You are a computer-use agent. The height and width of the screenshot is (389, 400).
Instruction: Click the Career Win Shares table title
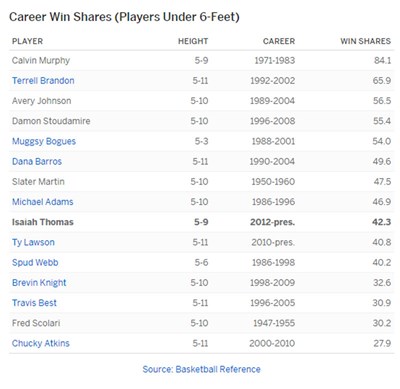[x=124, y=17]
